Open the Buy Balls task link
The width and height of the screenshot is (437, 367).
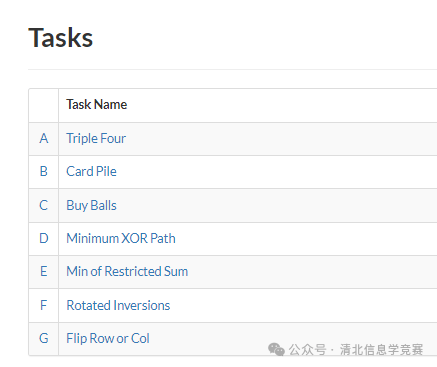click(91, 205)
